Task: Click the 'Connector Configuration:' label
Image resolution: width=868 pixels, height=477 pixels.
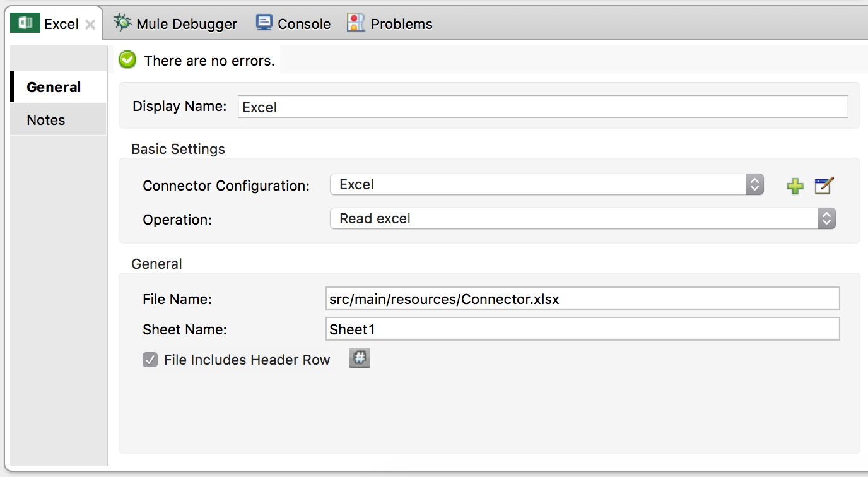Action: tap(226, 186)
